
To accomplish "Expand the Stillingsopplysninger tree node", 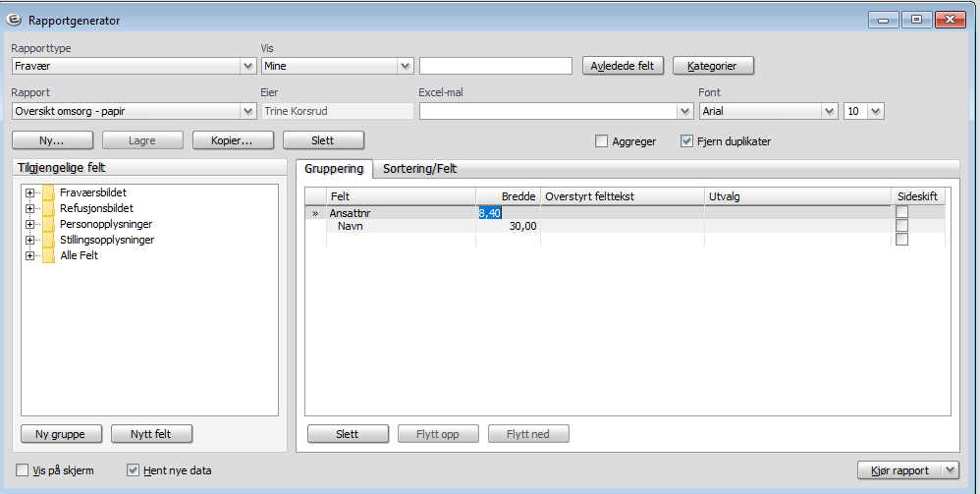I will pos(29,240).
